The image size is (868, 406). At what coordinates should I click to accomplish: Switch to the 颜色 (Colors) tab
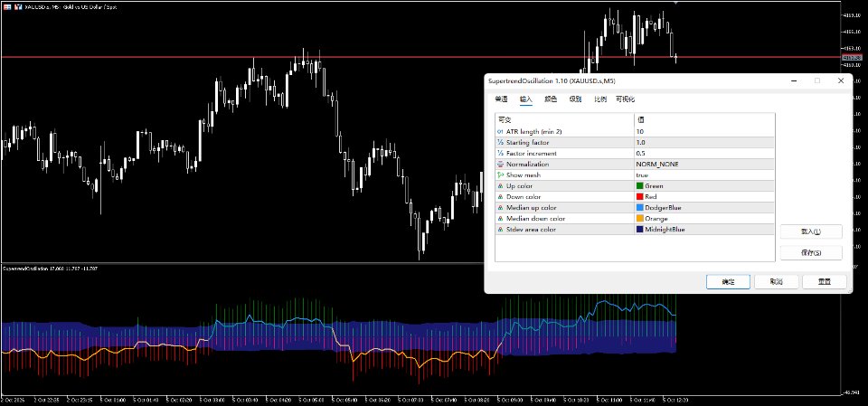pos(551,99)
